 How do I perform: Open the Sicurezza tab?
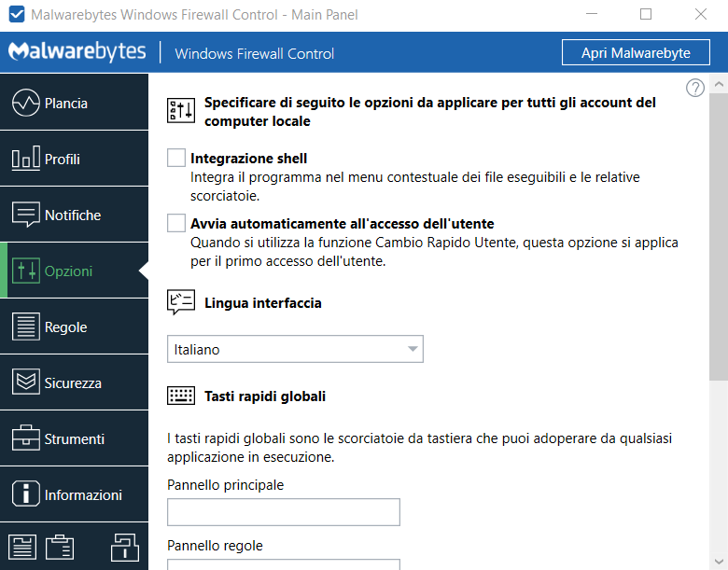(75, 382)
